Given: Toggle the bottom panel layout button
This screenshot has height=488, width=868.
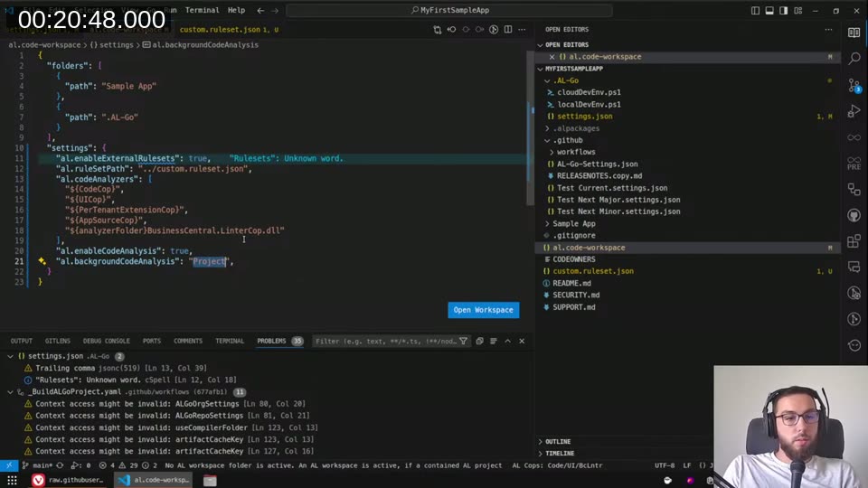Looking at the screenshot, I should tap(769, 11).
